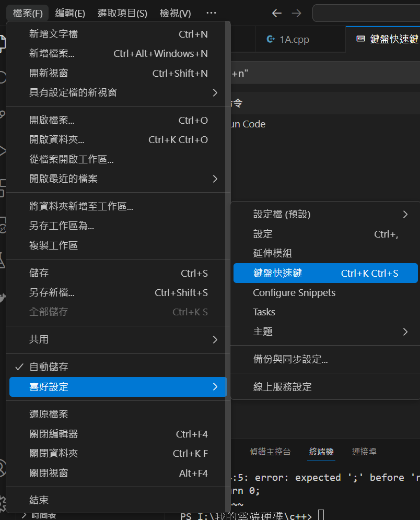Expand 具有設定檔的新視窗 submenu
This screenshot has width=420, height=520.
118,92
